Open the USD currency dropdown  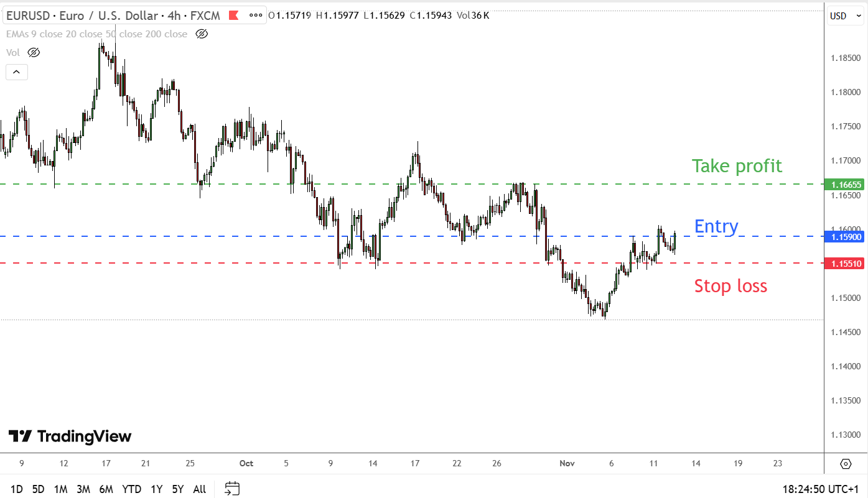click(x=844, y=15)
